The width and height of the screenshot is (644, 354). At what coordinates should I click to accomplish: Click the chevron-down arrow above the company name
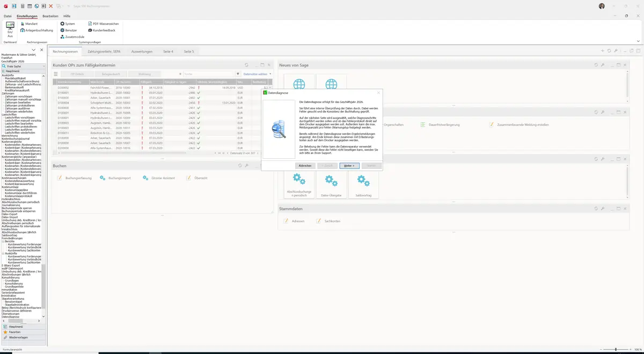(x=34, y=50)
